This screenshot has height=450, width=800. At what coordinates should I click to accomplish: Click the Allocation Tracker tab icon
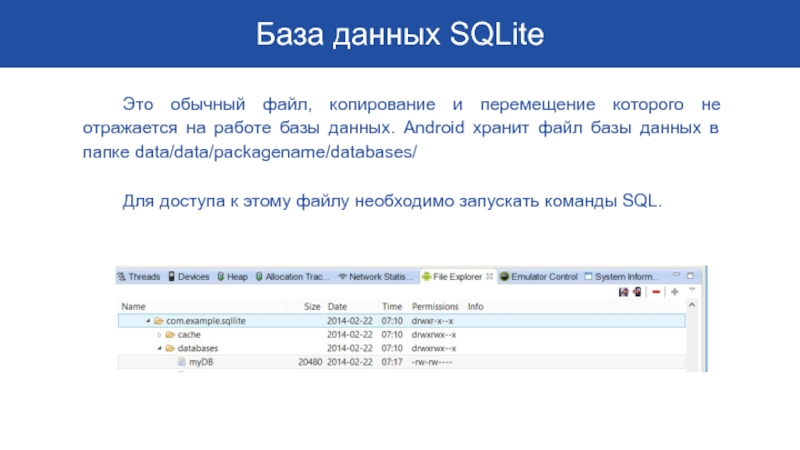tap(259, 277)
